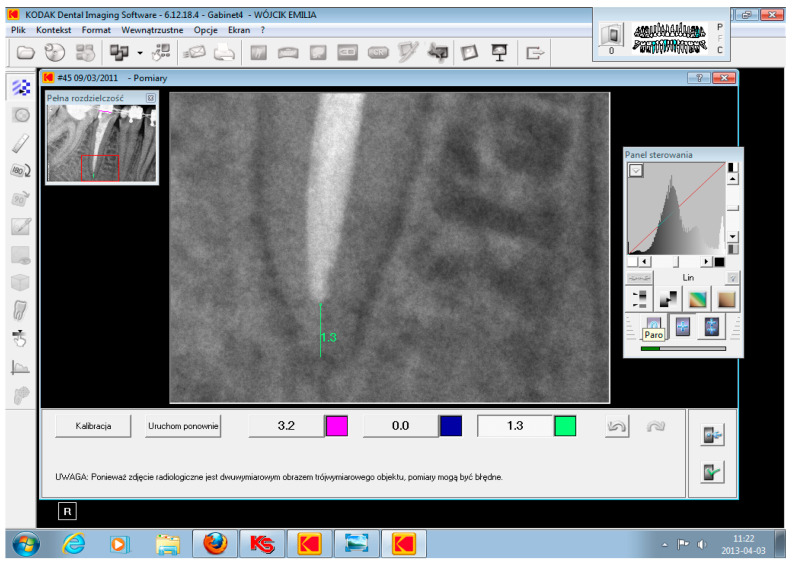Toggle the checkmark button beside Lin
The width and height of the screenshot is (793, 565).
coord(732,277)
